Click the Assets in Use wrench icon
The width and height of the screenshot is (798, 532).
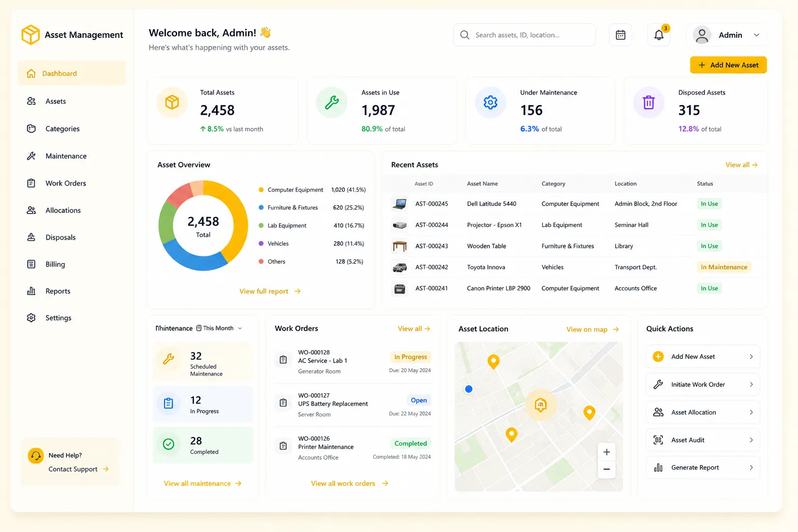click(x=332, y=102)
